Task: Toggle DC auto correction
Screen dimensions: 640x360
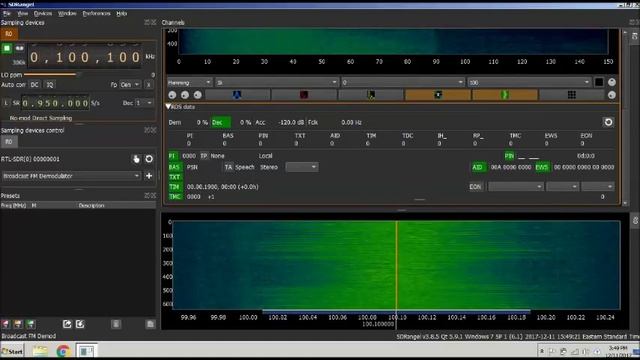Action: [34, 85]
